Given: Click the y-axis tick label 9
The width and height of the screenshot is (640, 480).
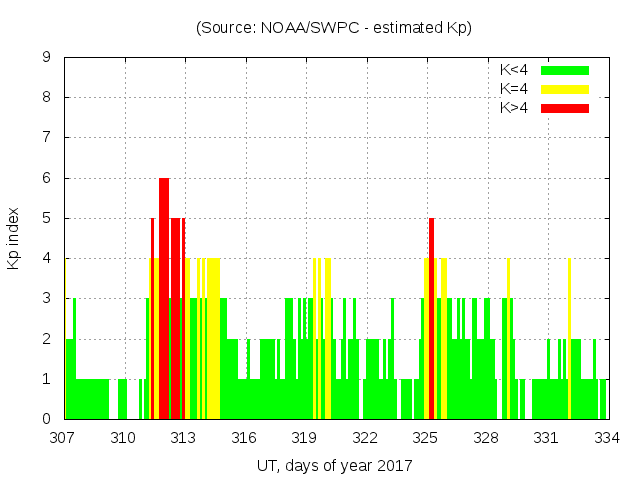Looking at the screenshot, I should coord(47,58).
